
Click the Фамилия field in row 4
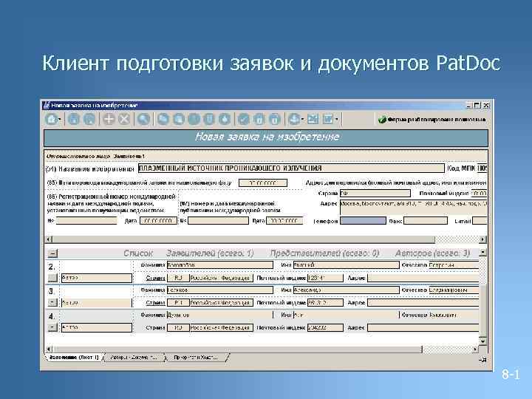coord(220,315)
